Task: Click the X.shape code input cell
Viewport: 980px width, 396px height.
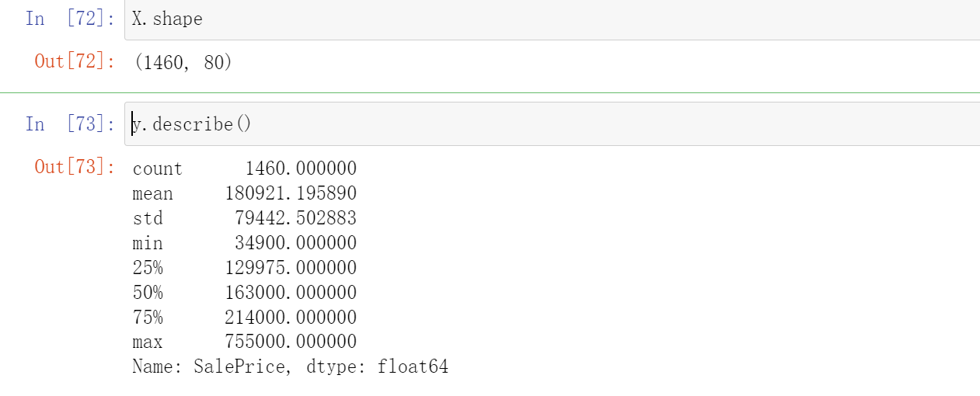Action: (x=544, y=19)
